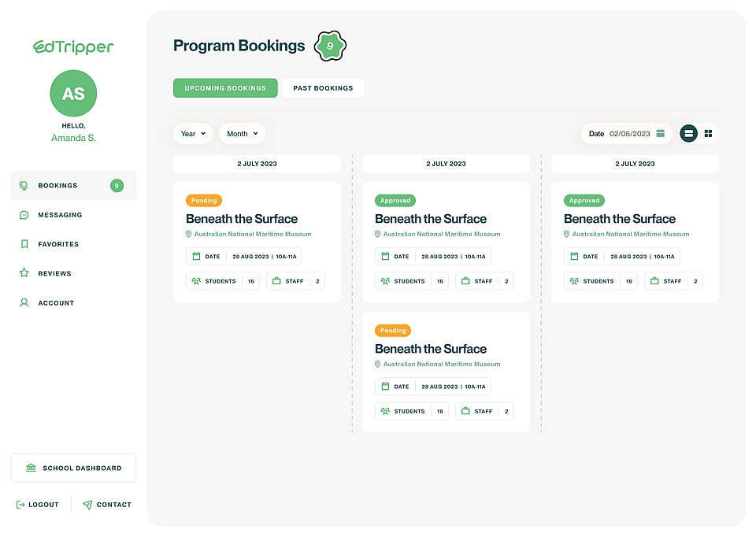Viewport: 756px width, 537px height.
Task: Click location pin icon in first column card
Action: pos(188,234)
